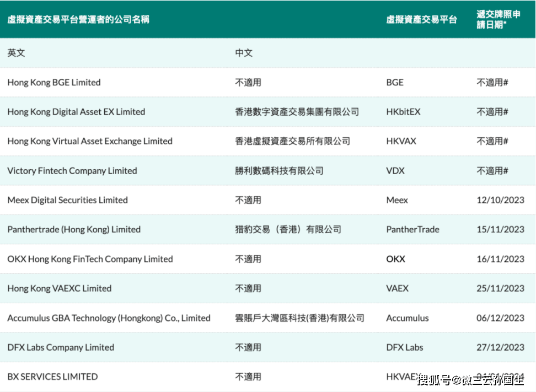Click the Victory Fintech Company Limited entry
536x392 pixels.
click(72, 170)
